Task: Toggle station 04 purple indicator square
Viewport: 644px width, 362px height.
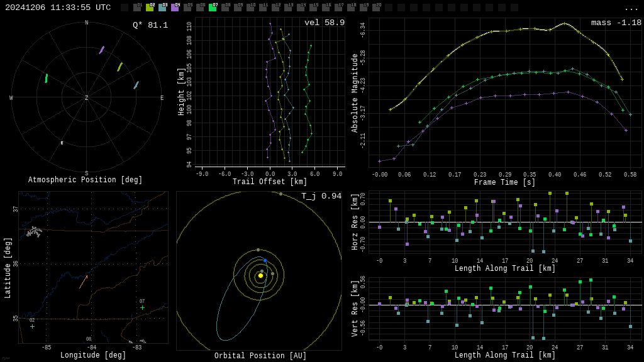Action: coord(175,8)
